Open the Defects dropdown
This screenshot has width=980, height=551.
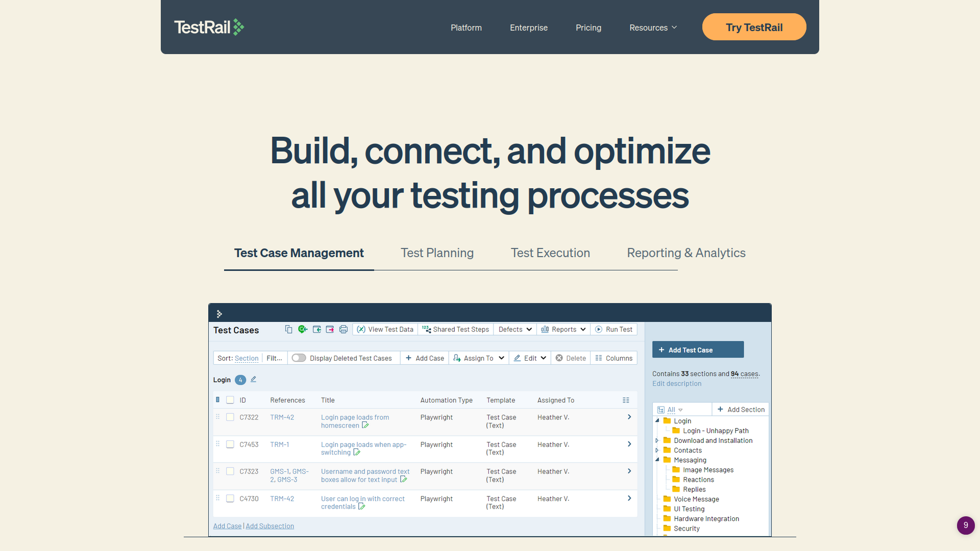514,329
